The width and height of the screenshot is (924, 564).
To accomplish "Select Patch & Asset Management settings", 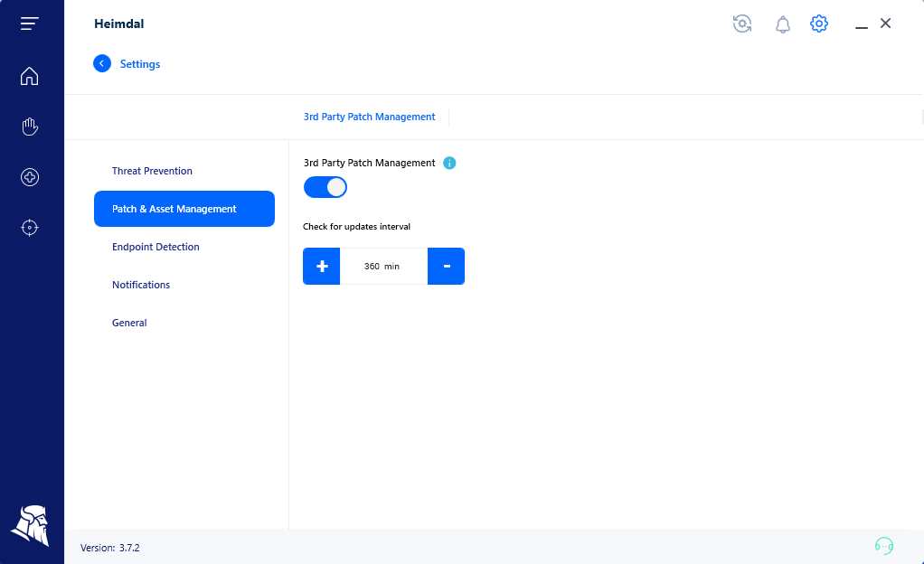I will tap(184, 209).
